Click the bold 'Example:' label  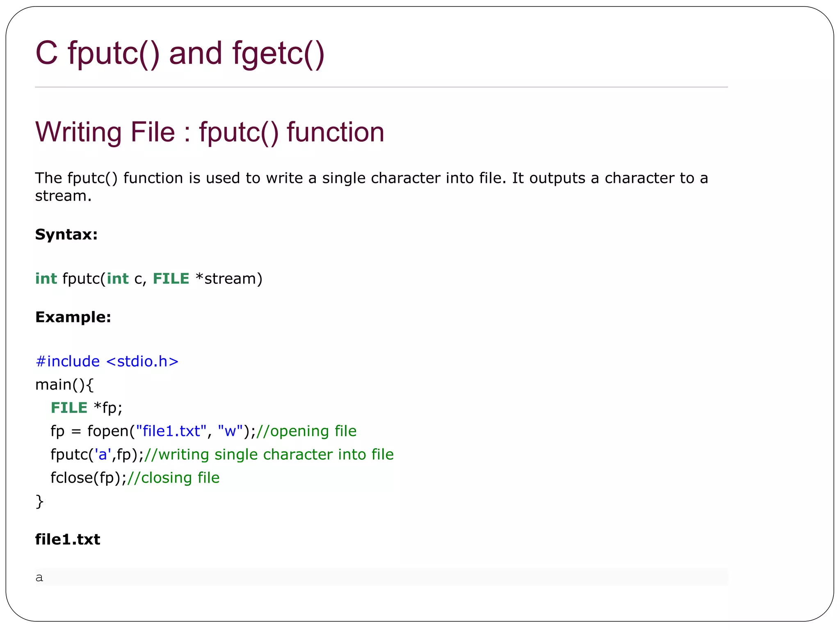[x=73, y=317]
